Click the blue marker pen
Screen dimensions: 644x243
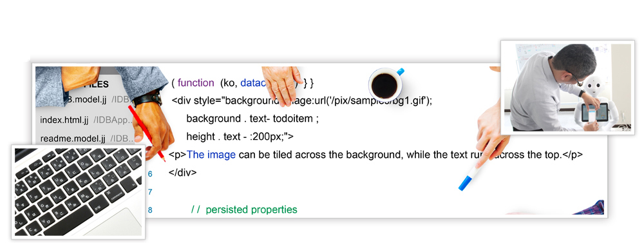pos(469,177)
